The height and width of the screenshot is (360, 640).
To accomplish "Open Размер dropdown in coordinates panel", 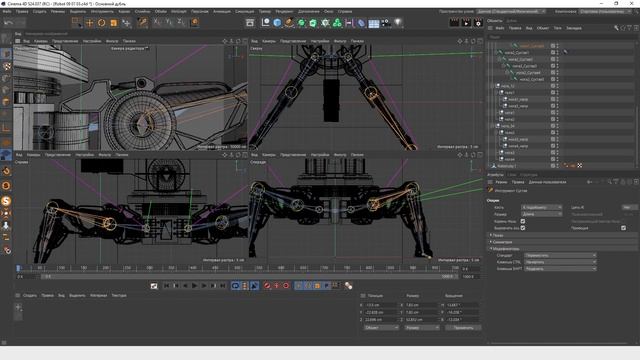I will [x=422, y=328].
